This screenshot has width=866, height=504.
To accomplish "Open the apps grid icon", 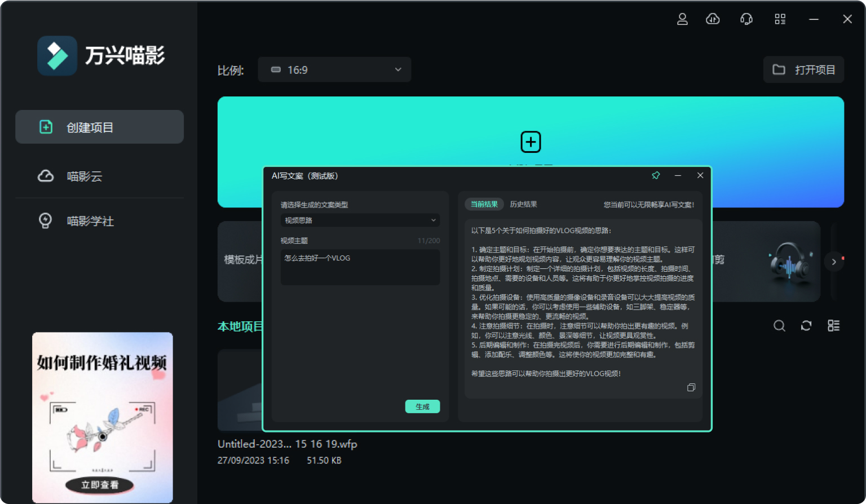I will click(780, 19).
